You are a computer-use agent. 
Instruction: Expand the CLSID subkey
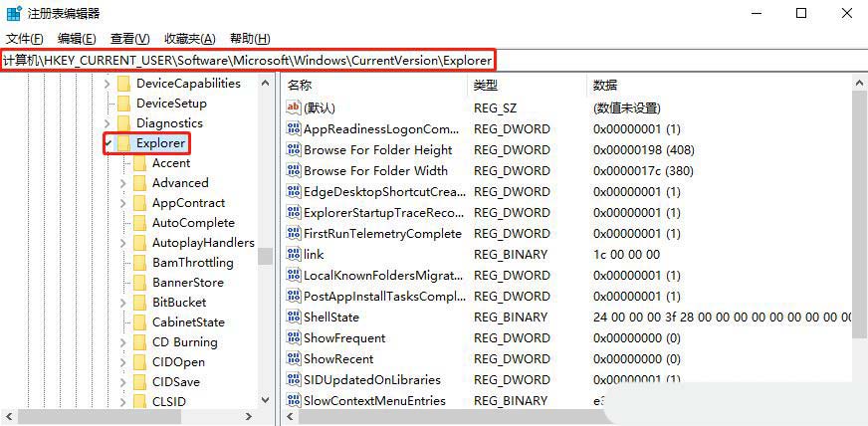[122, 401]
